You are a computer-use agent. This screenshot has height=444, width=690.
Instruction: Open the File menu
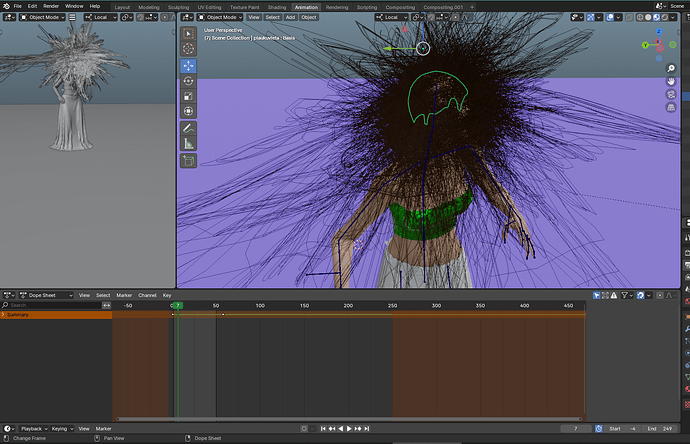(18, 6)
